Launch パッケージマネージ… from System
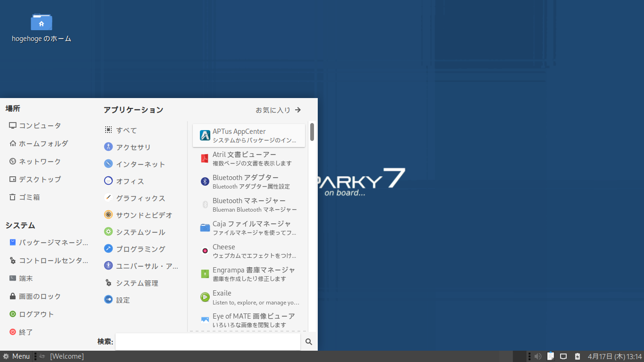The width and height of the screenshot is (644, 362). (49, 242)
